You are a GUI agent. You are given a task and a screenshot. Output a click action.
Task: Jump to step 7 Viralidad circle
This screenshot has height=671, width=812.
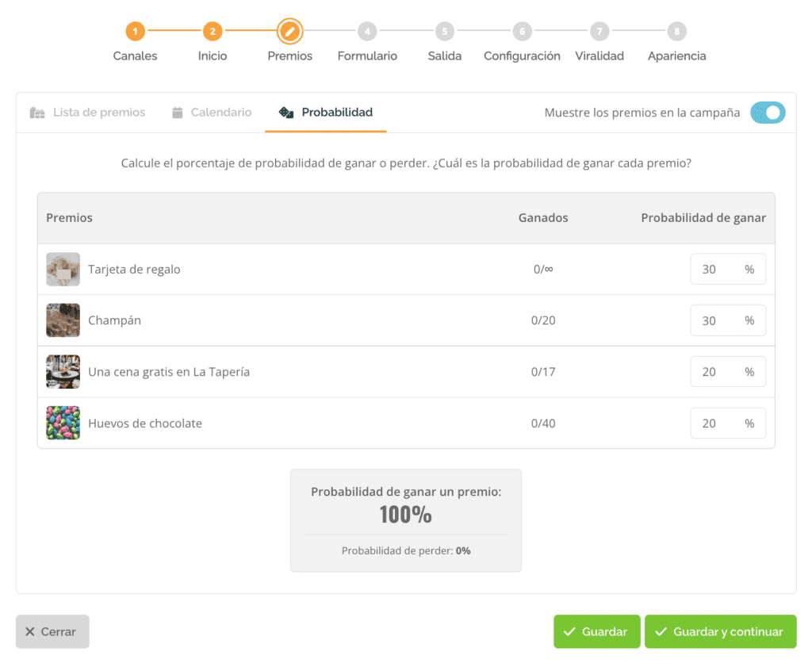point(599,31)
